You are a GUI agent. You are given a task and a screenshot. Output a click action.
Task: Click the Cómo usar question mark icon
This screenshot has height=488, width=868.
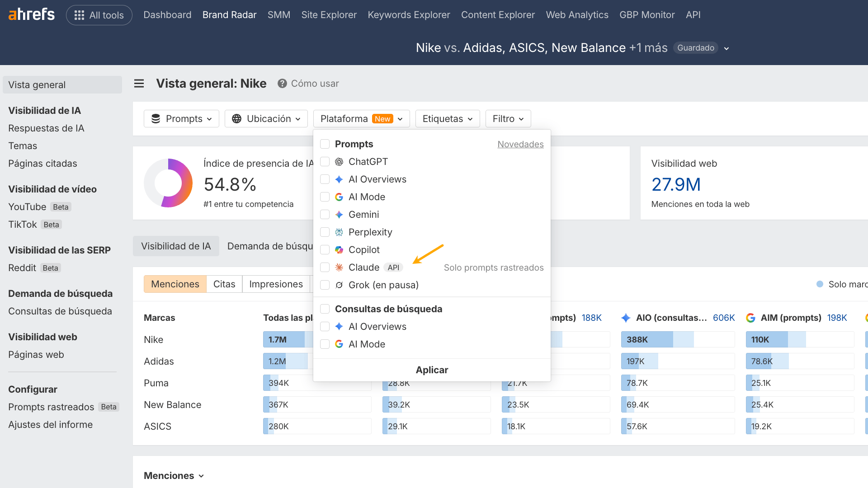(x=282, y=84)
